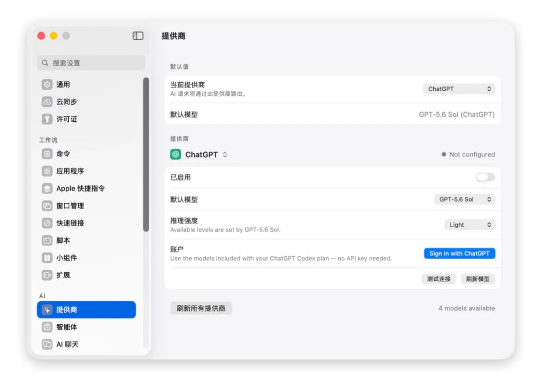Click the 云同步 cloud icon
The image size is (542, 392).
[x=47, y=102]
